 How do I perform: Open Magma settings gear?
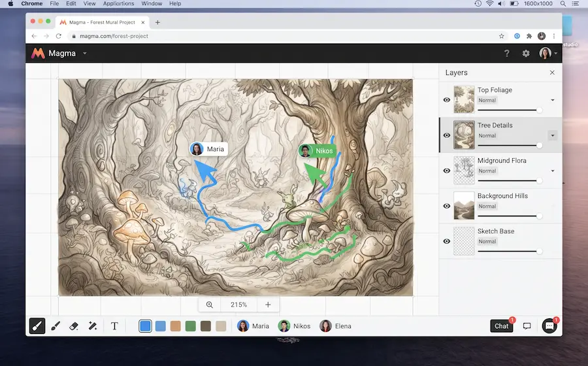tap(526, 53)
